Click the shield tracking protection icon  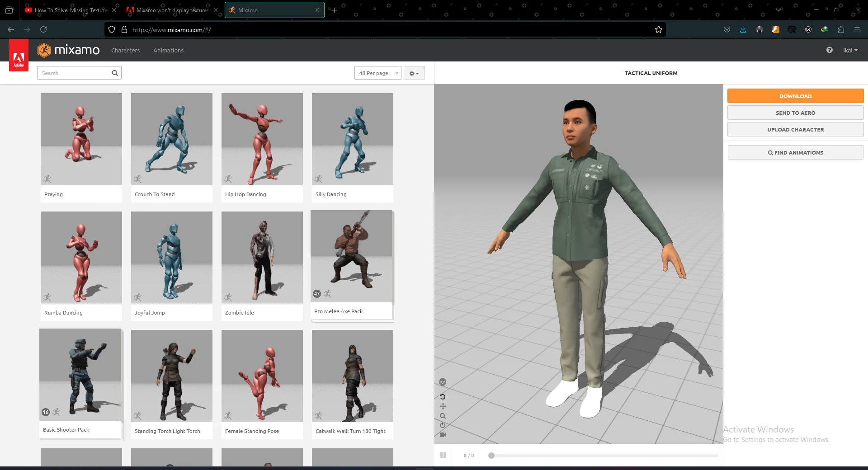click(x=112, y=29)
